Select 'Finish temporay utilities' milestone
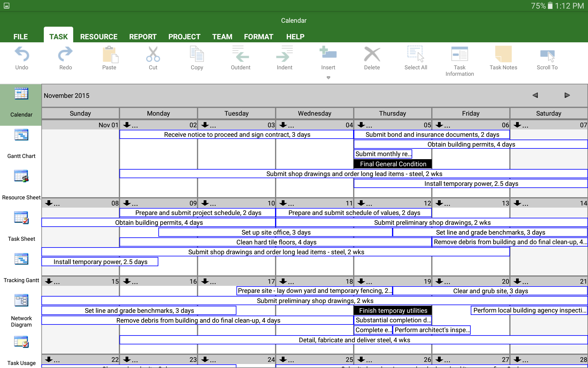This screenshot has height=368, width=588. pyautogui.click(x=393, y=311)
